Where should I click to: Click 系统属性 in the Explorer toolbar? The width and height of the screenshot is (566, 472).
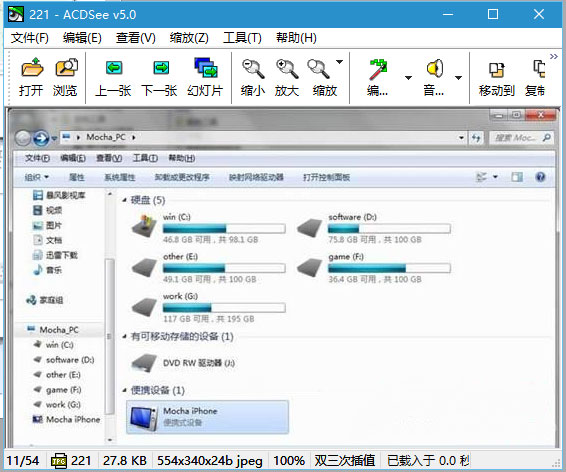point(120,177)
